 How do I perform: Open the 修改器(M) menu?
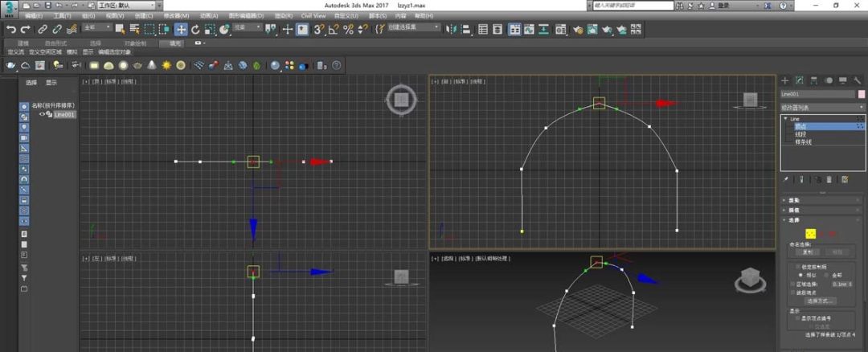pyautogui.click(x=176, y=16)
